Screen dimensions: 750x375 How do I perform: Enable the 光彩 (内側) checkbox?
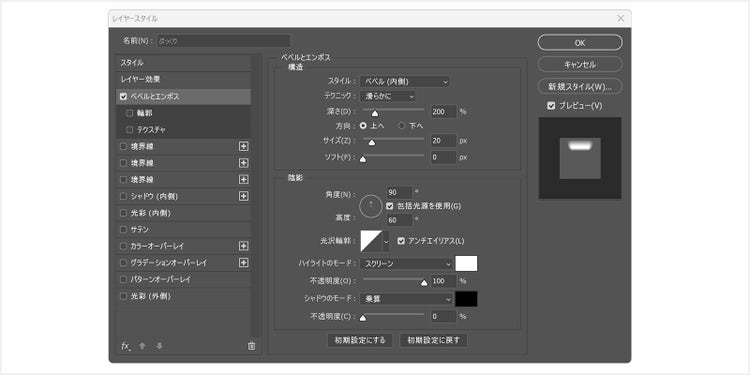pos(123,213)
